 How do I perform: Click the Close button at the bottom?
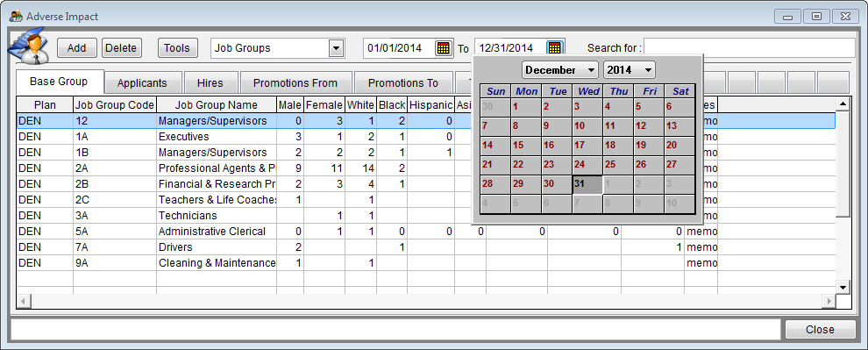click(x=820, y=330)
